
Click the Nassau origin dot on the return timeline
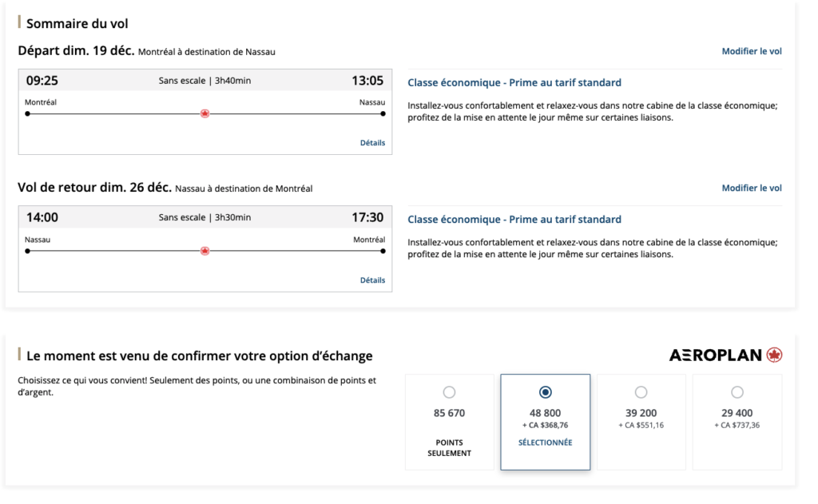[x=27, y=251]
